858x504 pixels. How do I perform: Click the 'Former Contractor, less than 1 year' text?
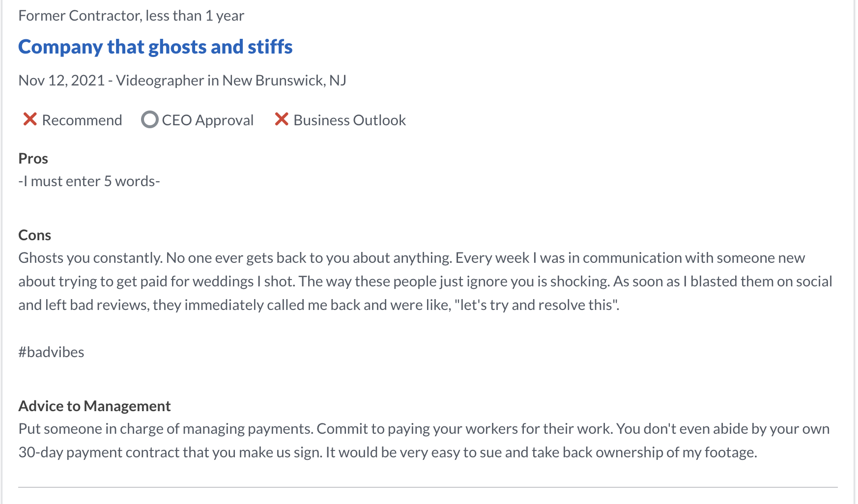point(131,16)
